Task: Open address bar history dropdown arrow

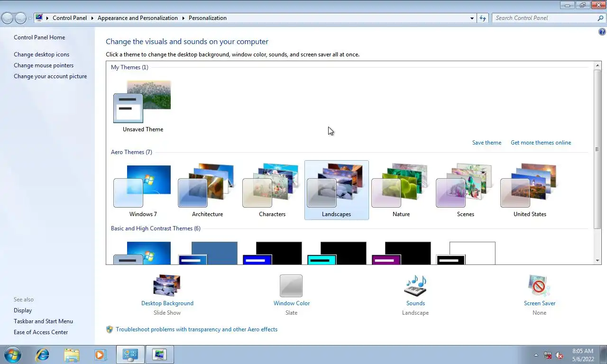Action: coord(472,18)
